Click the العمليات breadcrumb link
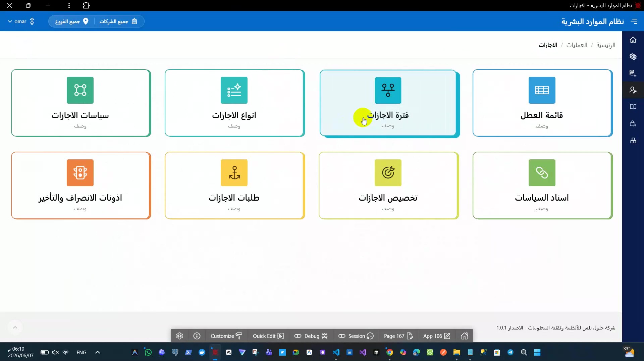Image resolution: width=644 pixels, height=361 pixels. (577, 45)
